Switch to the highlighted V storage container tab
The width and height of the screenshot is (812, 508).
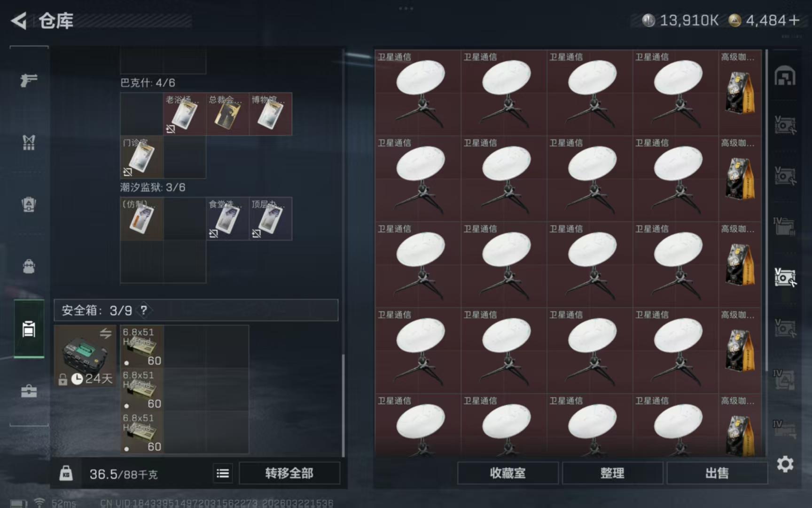(x=785, y=277)
